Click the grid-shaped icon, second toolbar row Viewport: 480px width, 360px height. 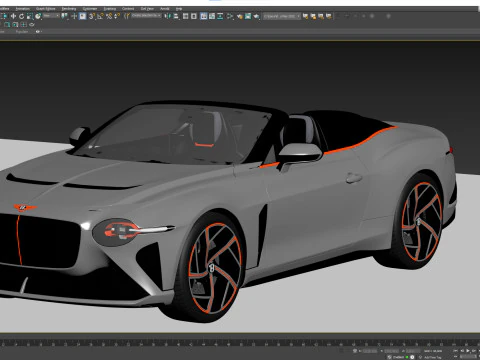coord(23,25)
